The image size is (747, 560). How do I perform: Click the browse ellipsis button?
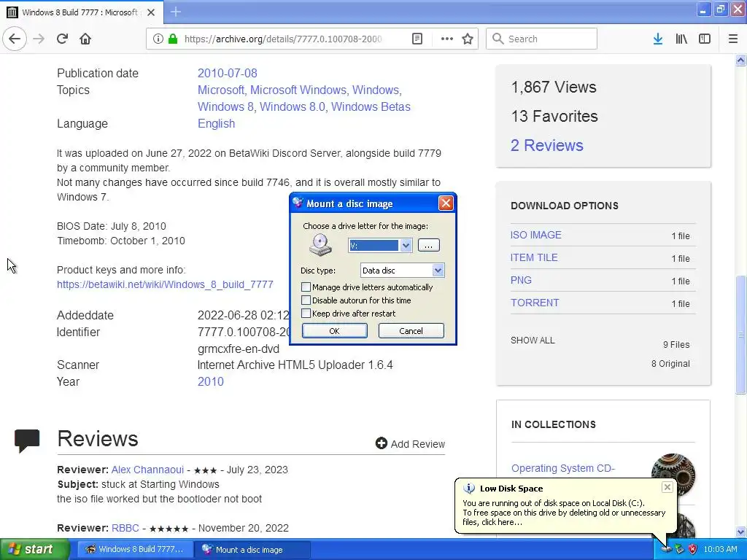429,245
